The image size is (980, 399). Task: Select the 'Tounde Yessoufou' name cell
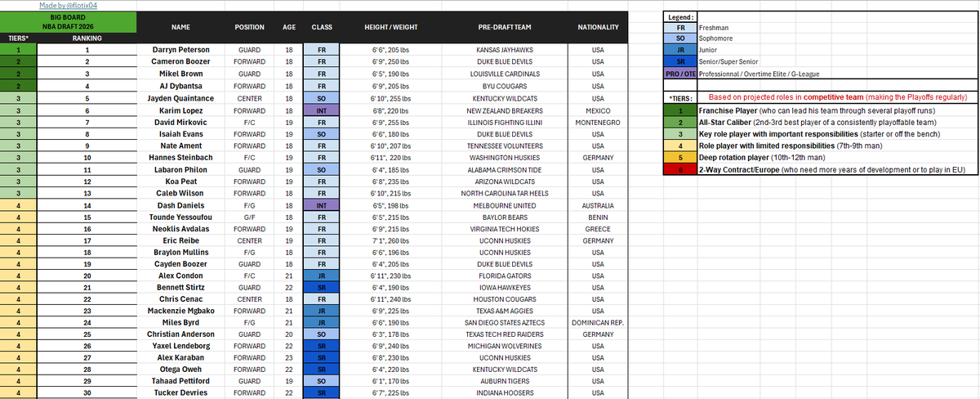click(181, 217)
